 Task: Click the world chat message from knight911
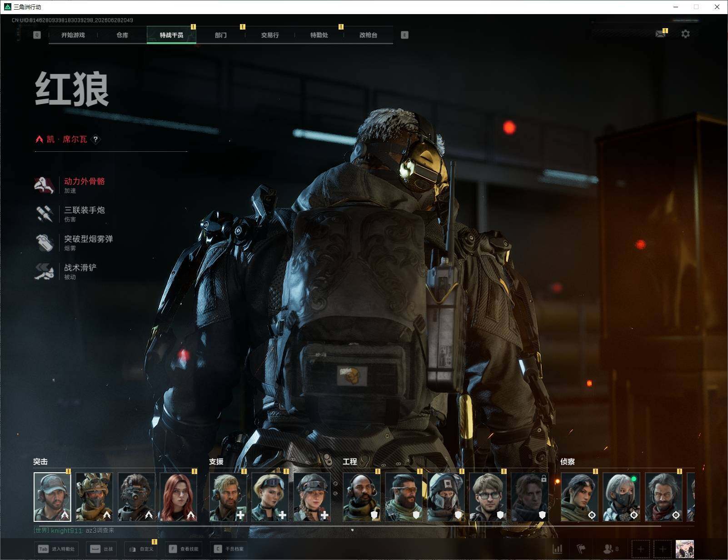pyautogui.click(x=74, y=530)
